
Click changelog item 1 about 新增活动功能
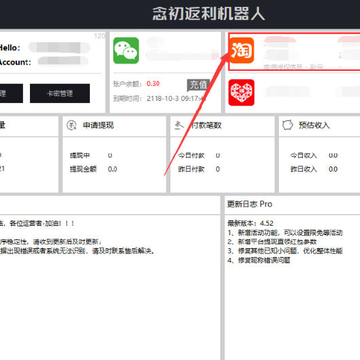pos(285,233)
